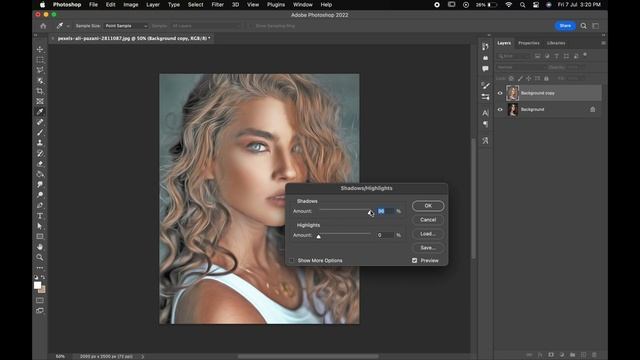The height and width of the screenshot is (360, 640).
Task: Open the Edit Toolbar three-dots menu
Action: pyautogui.click(x=40, y=268)
